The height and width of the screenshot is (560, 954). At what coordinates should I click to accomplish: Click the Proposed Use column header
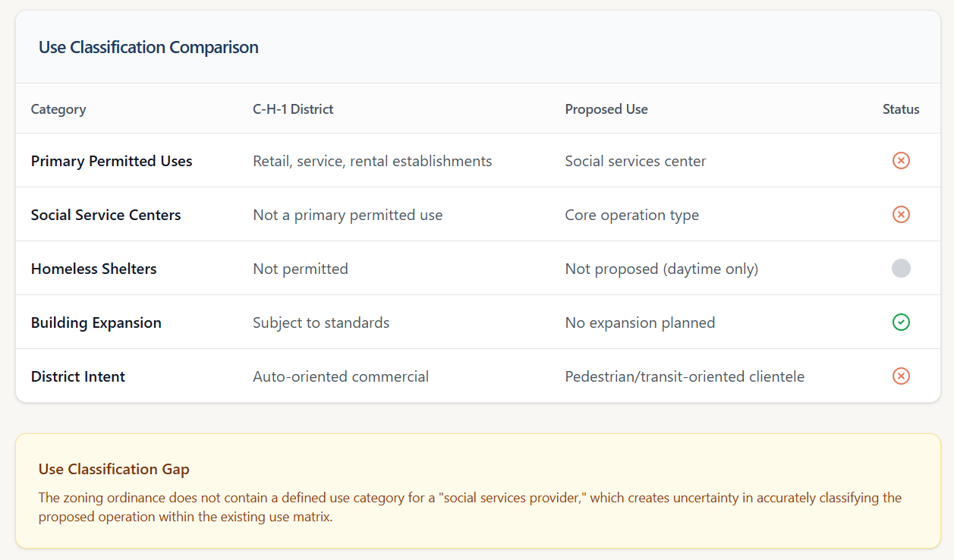(606, 109)
